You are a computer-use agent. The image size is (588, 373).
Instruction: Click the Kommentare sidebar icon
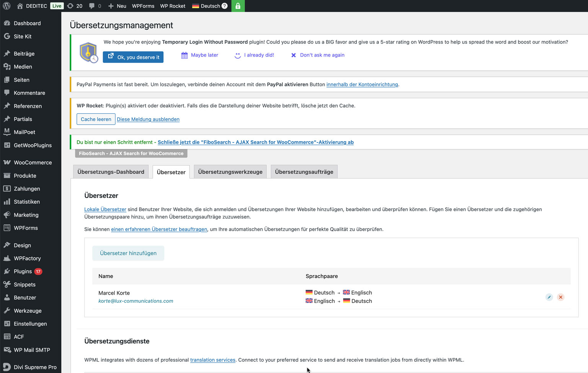(x=7, y=93)
